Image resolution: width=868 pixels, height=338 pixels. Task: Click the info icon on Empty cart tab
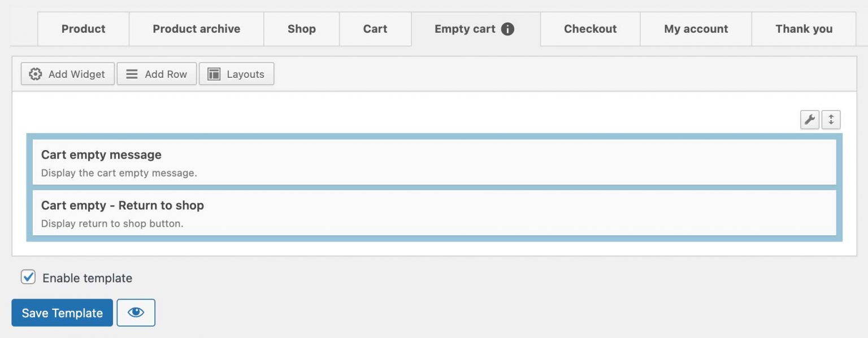tap(507, 29)
